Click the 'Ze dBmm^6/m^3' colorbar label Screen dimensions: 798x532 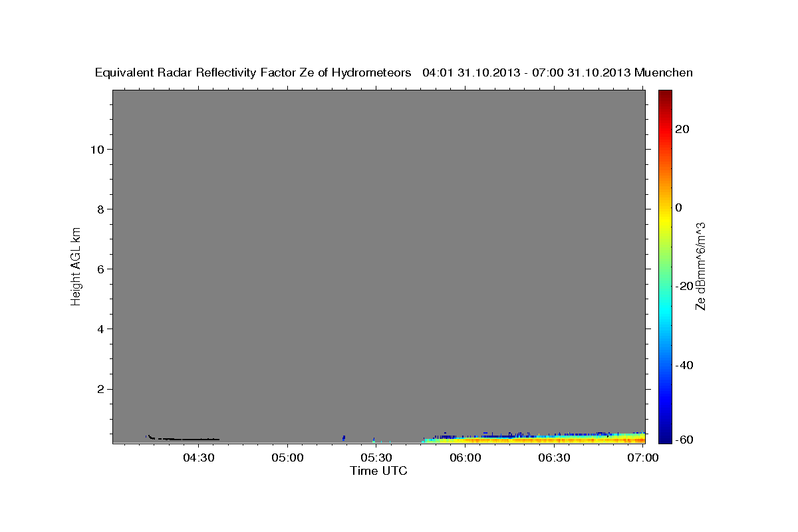[x=700, y=266]
